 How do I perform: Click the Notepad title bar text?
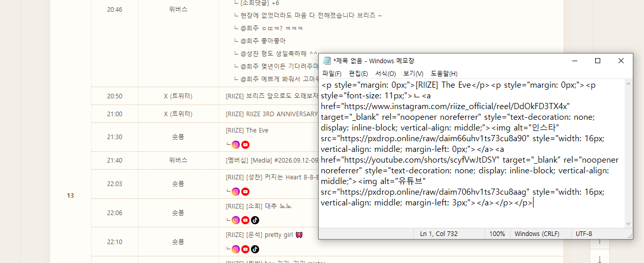374,61
